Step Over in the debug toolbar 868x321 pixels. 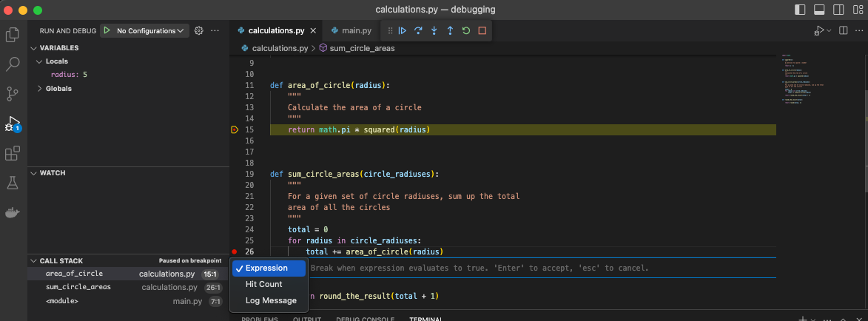pyautogui.click(x=419, y=30)
